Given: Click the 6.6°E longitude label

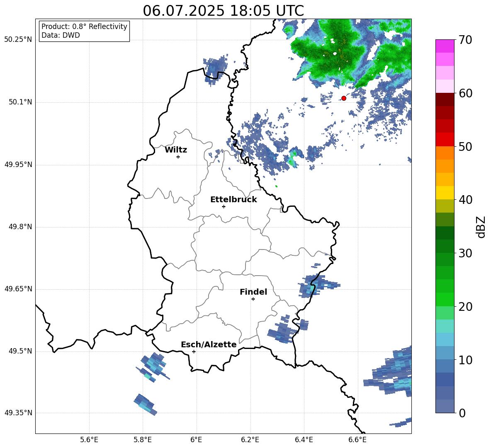Looking at the screenshot, I should [x=357, y=440].
